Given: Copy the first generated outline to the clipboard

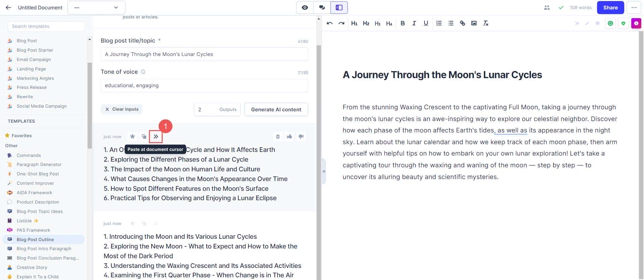Looking at the screenshot, I should (144, 136).
